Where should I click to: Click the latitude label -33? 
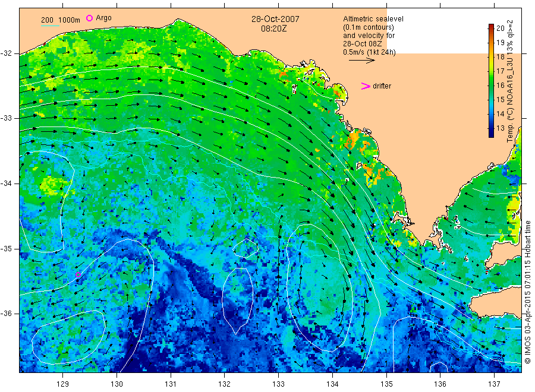tap(6, 119)
